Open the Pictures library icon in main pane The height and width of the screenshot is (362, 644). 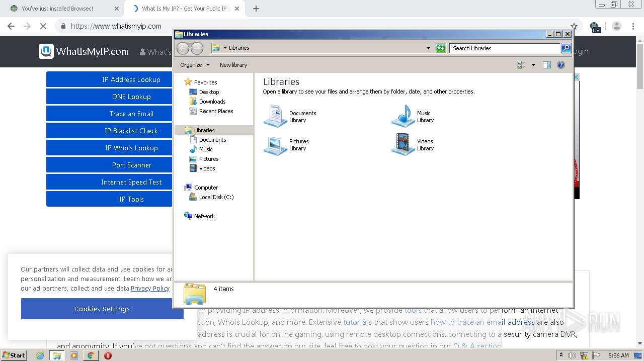click(x=275, y=145)
